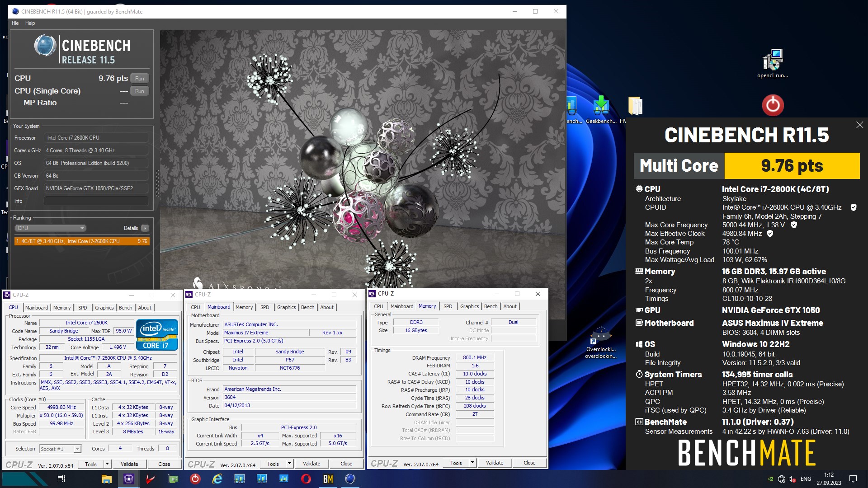Screen dimensions: 868x488
Task: Open Internet Explorer from the taskbar
Action: [217, 479]
